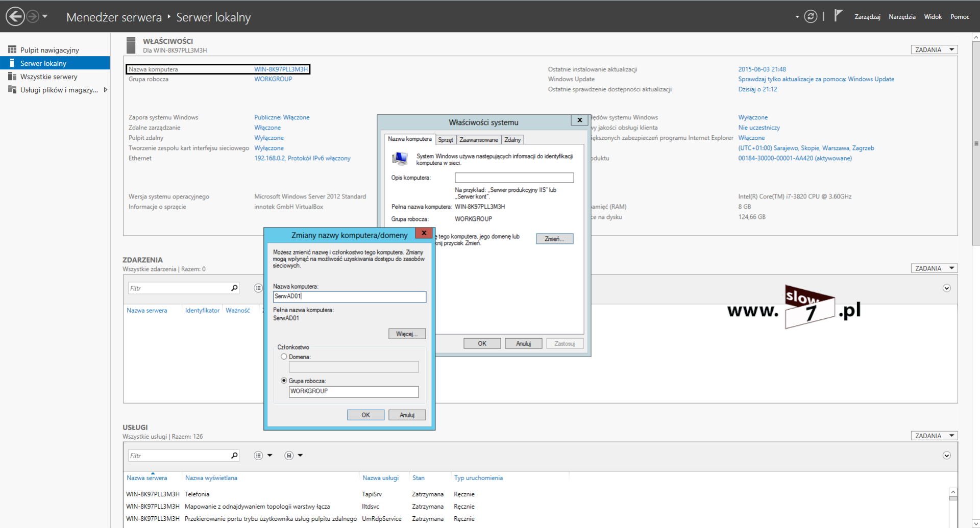
Task: Switch to the Zaawansowane tab
Action: pos(478,140)
